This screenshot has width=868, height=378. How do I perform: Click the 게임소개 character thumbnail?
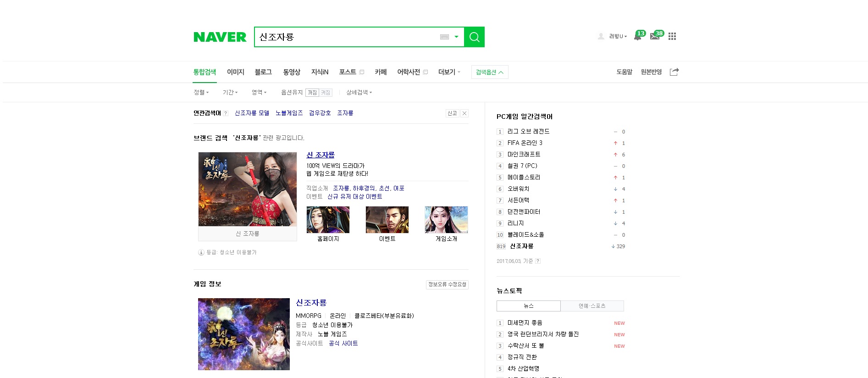tap(446, 220)
